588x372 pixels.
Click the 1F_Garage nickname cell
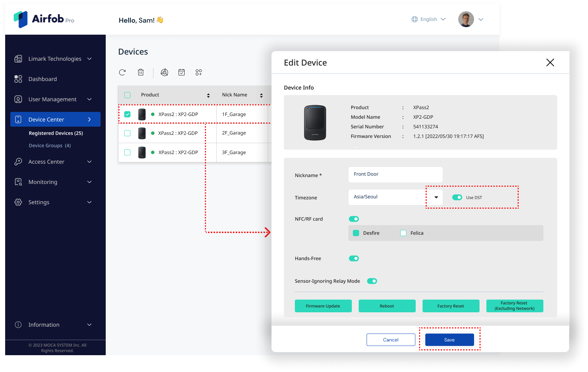(x=242, y=114)
